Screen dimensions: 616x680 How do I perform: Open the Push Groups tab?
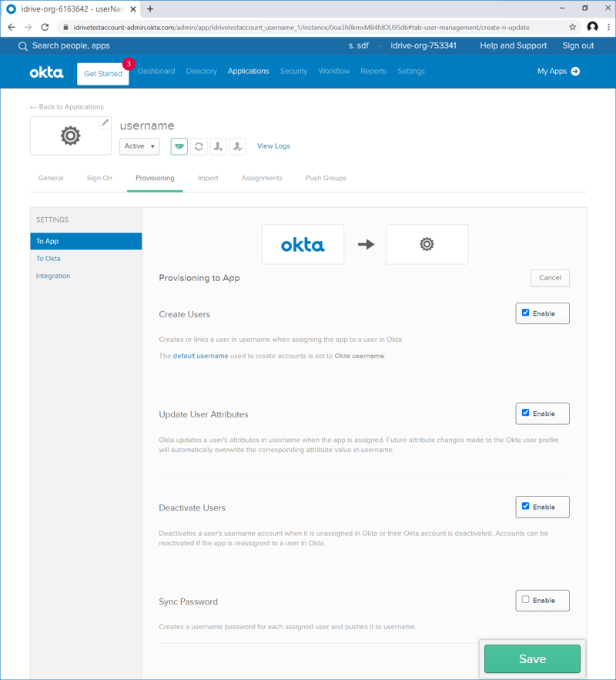pos(326,178)
